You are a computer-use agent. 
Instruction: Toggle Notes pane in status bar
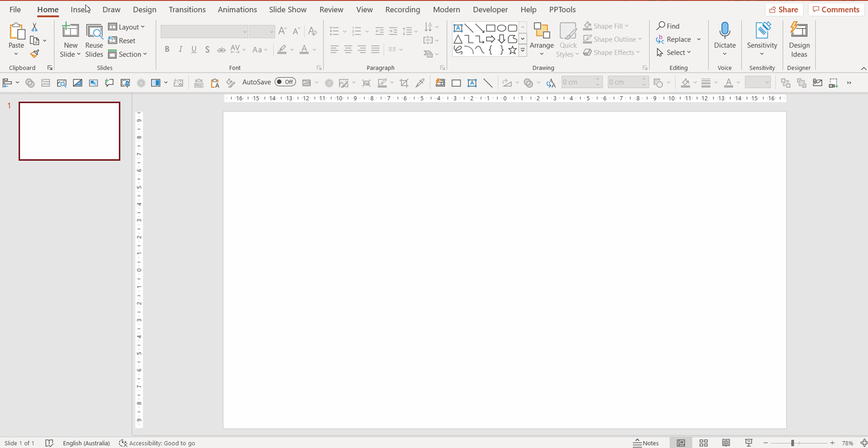[x=646, y=443]
